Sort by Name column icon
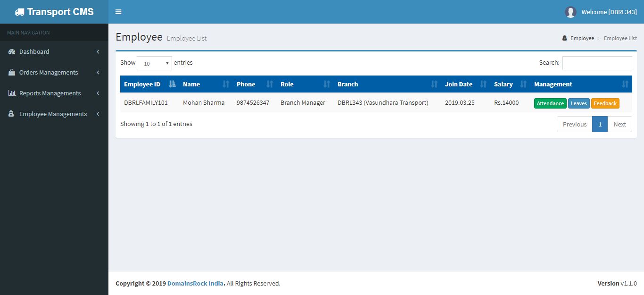 pyautogui.click(x=226, y=84)
